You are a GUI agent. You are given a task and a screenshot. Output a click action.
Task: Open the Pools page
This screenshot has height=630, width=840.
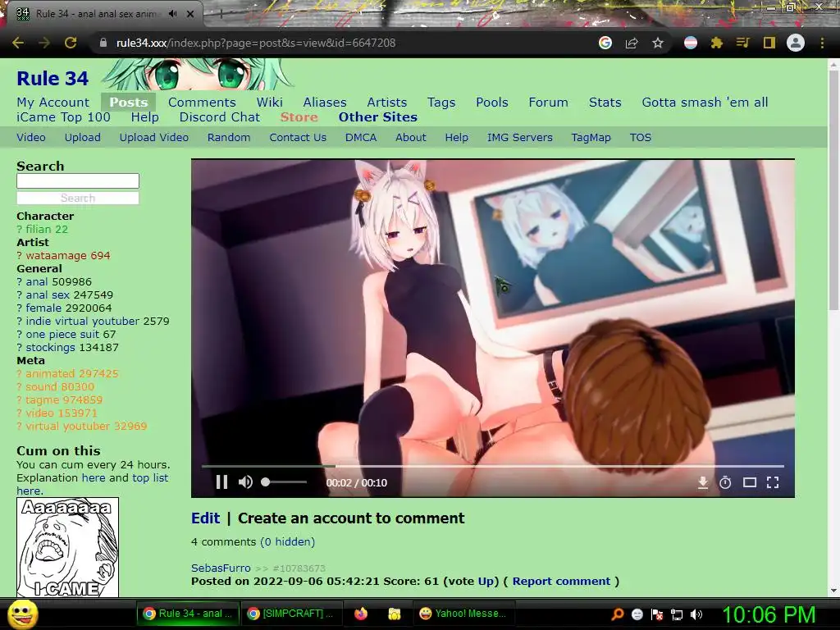pyautogui.click(x=492, y=103)
